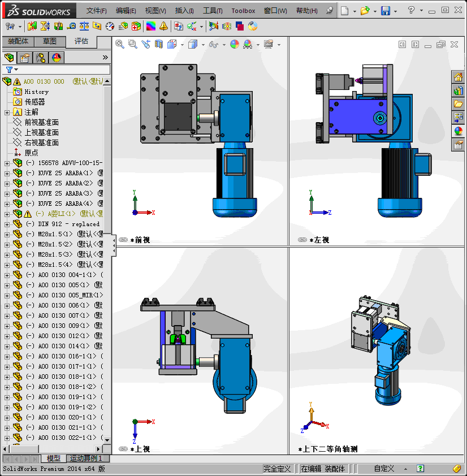Save the current document

point(386,11)
